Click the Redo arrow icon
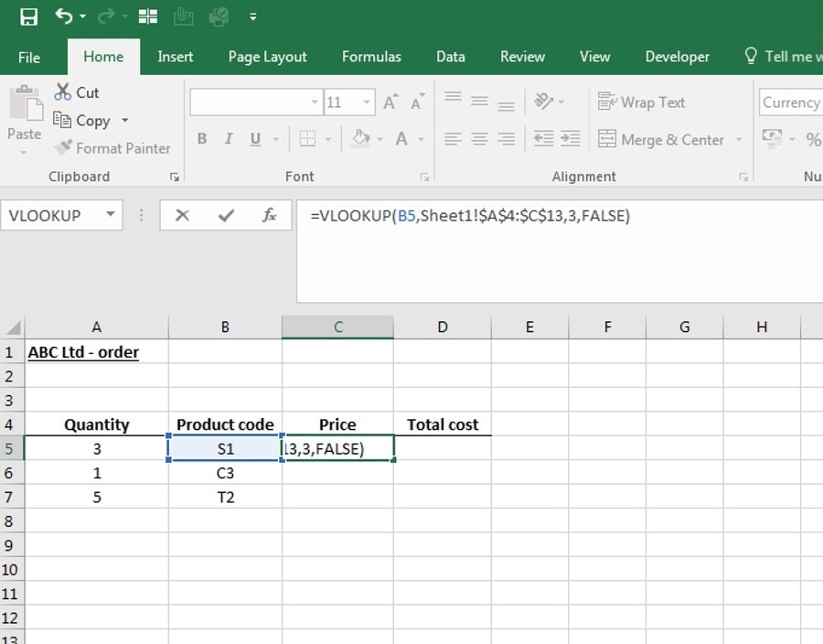The height and width of the screenshot is (644, 823). tap(107, 16)
